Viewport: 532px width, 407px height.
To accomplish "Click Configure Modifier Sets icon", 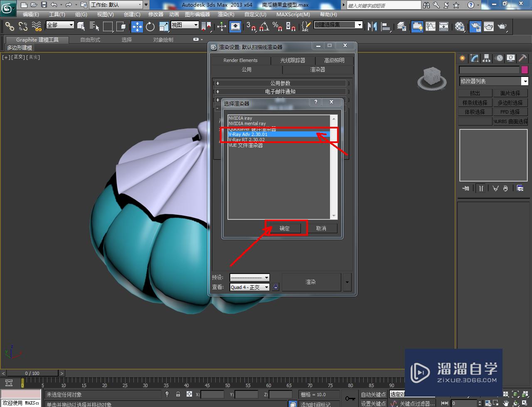I will (x=520, y=188).
